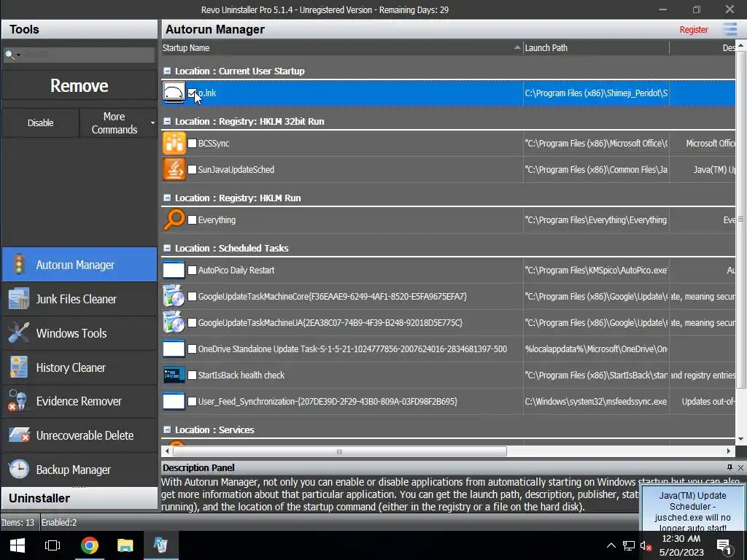Check the GoogleUpdateTaskMachineUA checkbox
747x560 pixels.
(192, 322)
